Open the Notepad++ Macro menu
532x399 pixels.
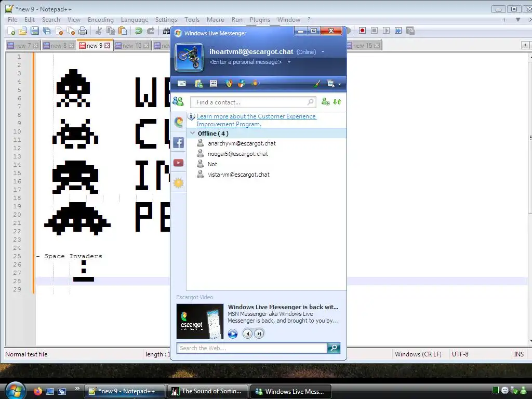point(215,20)
